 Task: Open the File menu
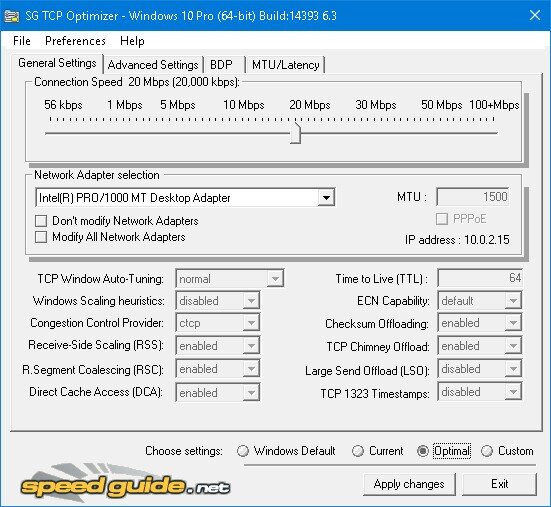[22, 41]
